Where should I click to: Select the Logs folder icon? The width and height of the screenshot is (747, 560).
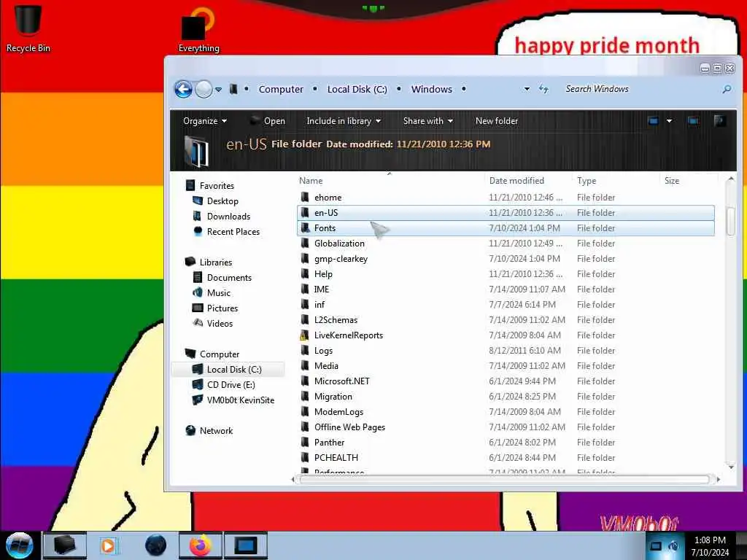pos(305,351)
